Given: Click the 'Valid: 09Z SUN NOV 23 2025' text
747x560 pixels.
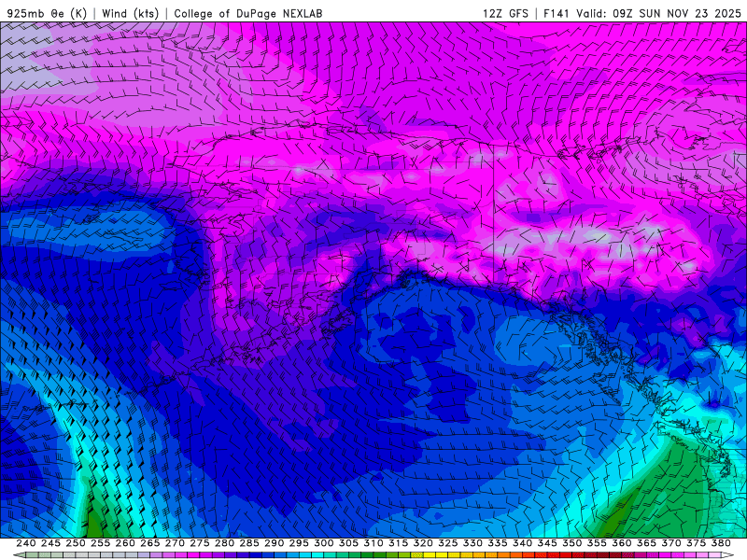Looking at the screenshot, I should coord(658,13).
